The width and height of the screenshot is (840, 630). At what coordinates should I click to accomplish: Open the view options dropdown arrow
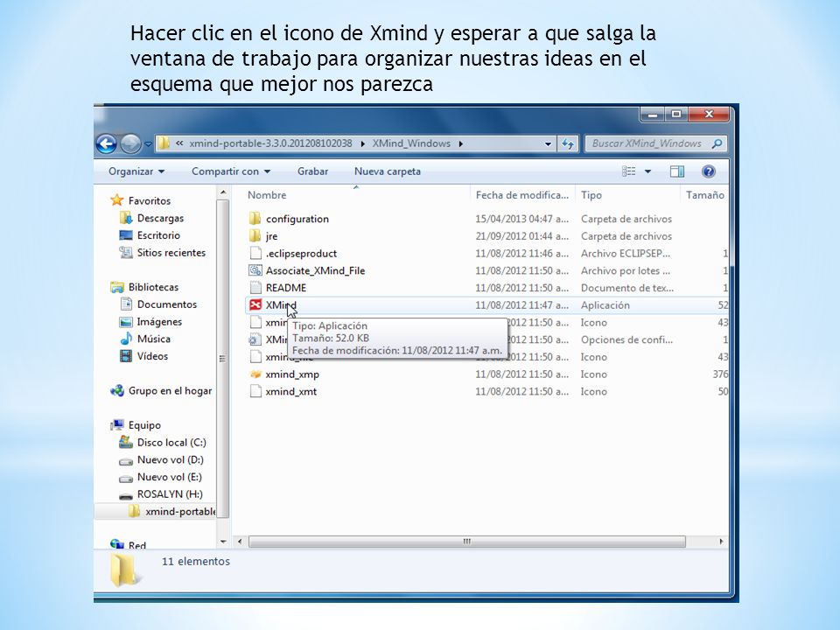[647, 171]
